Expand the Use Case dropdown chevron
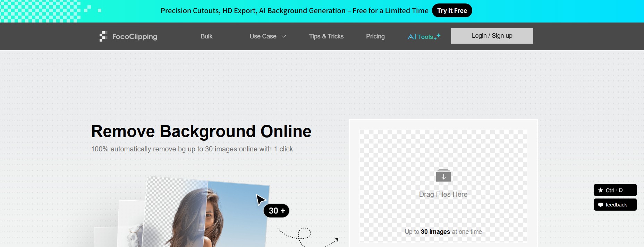Image resolution: width=644 pixels, height=247 pixels. pos(283,36)
